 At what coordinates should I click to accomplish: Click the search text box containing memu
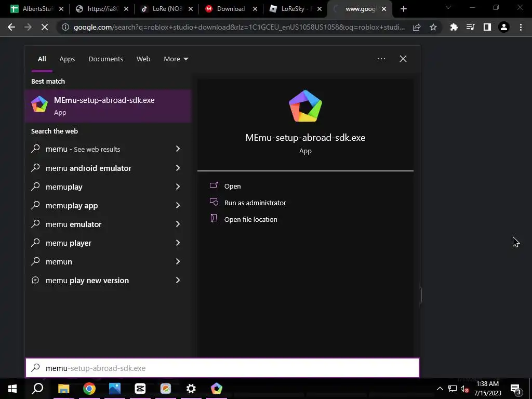(x=222, y=368)
